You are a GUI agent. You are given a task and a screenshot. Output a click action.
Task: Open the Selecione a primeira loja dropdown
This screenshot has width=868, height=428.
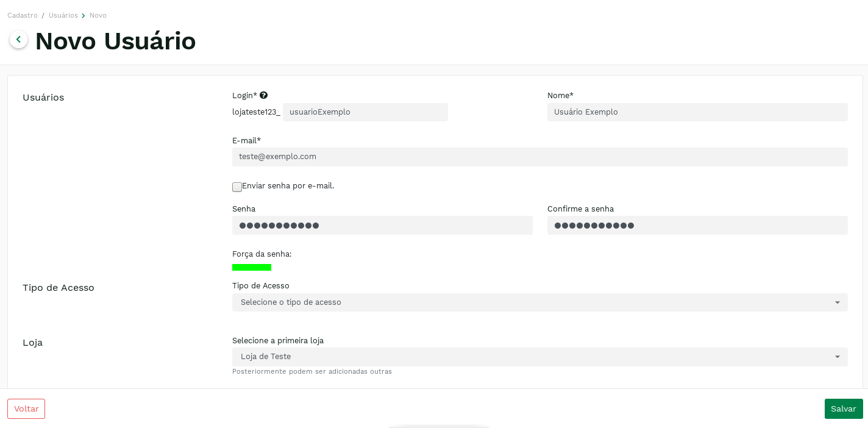click(x=539, y=357)
